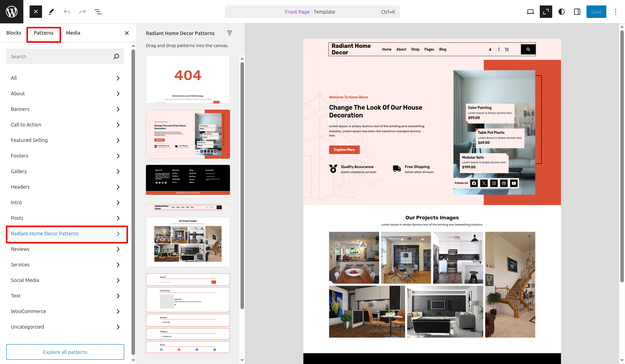Click the Facebook icon beside Follow Us

[474, 183]
